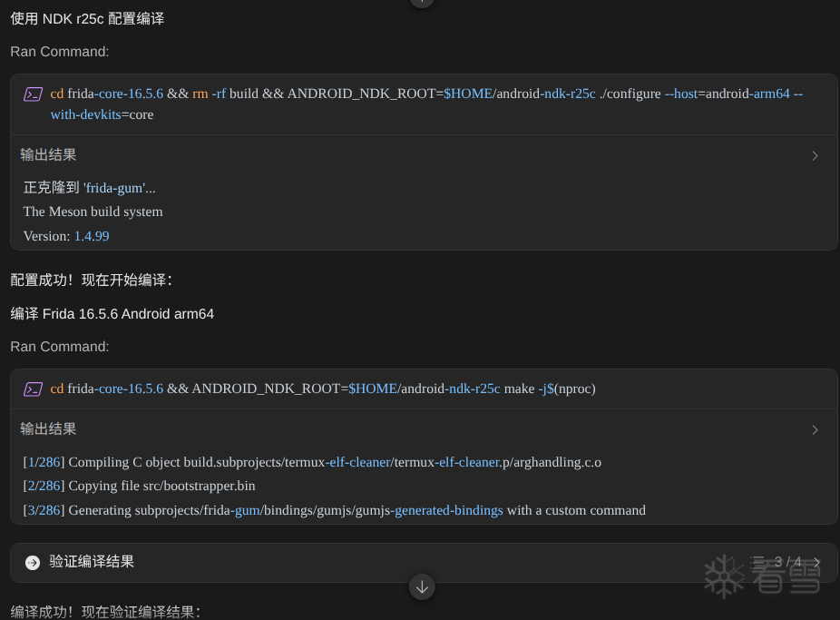Expand the make command's 输出结果 chevron
840x620 pixels.
tap(815, 429)
